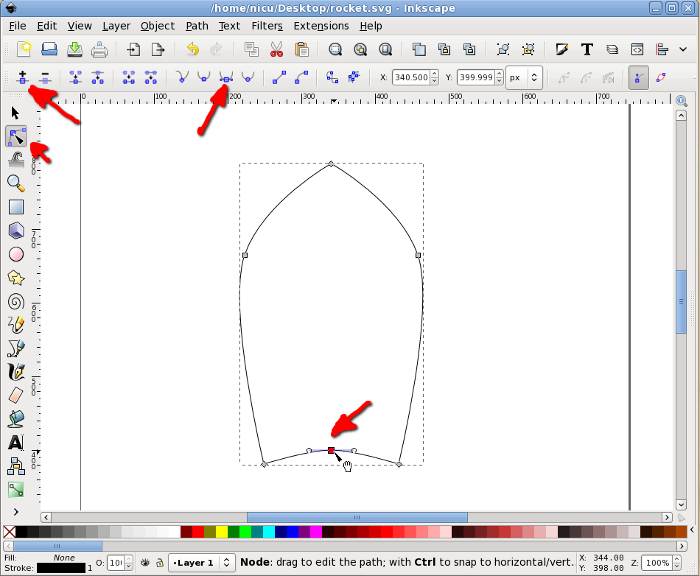The width and height of the screenshot is (700, 576).
Task: Toggle show Bezier handles of selected nodes
Action: [638, 78]
